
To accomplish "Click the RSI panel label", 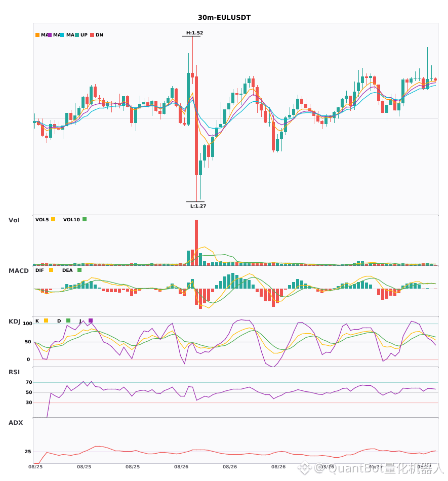I will tap(14, 372).
